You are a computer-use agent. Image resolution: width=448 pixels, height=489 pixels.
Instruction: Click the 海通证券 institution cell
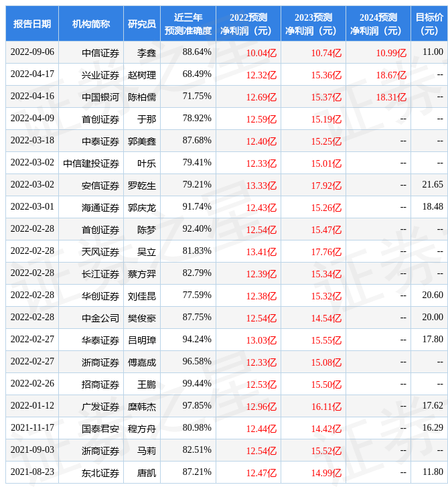pos(100,208)
